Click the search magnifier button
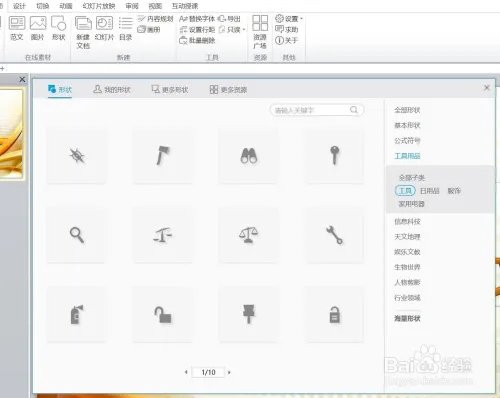Viewport: 500px width, 398px height. pos(354,110)
